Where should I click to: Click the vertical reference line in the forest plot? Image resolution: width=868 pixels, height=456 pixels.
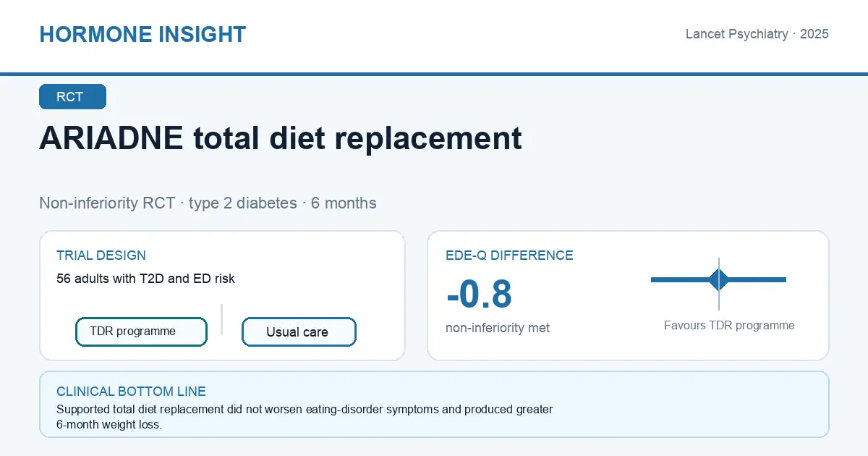(719, 284)
